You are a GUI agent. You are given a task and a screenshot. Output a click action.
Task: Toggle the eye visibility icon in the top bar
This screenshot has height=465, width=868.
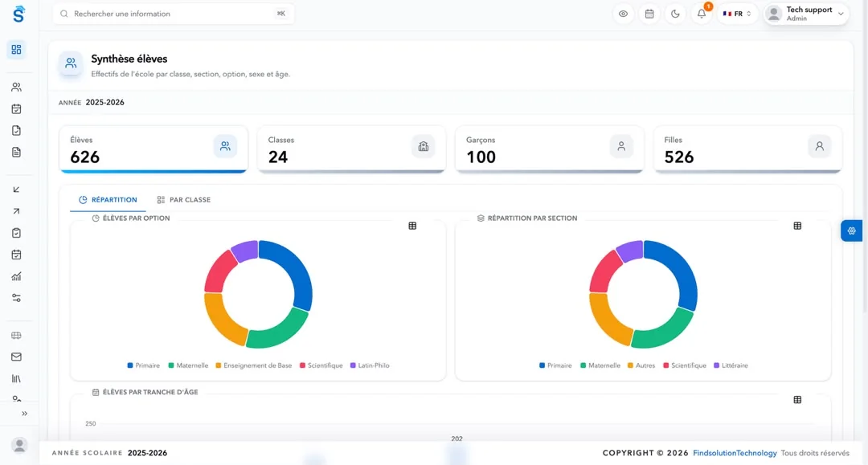tap(624, 14)
